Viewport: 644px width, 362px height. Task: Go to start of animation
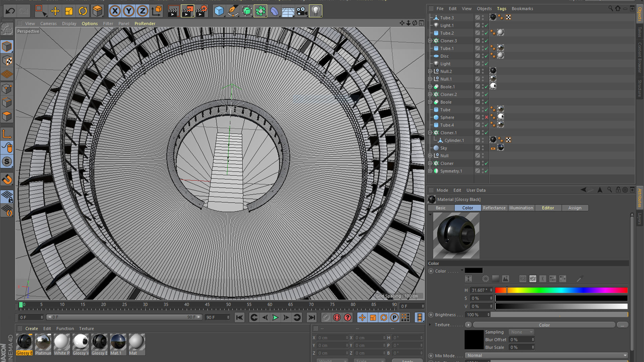coord(239,317)
